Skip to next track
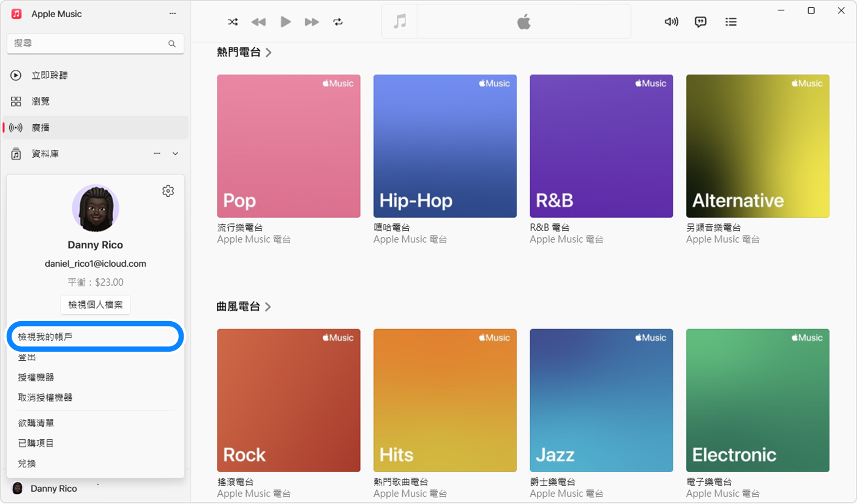 tap(312, 22)
